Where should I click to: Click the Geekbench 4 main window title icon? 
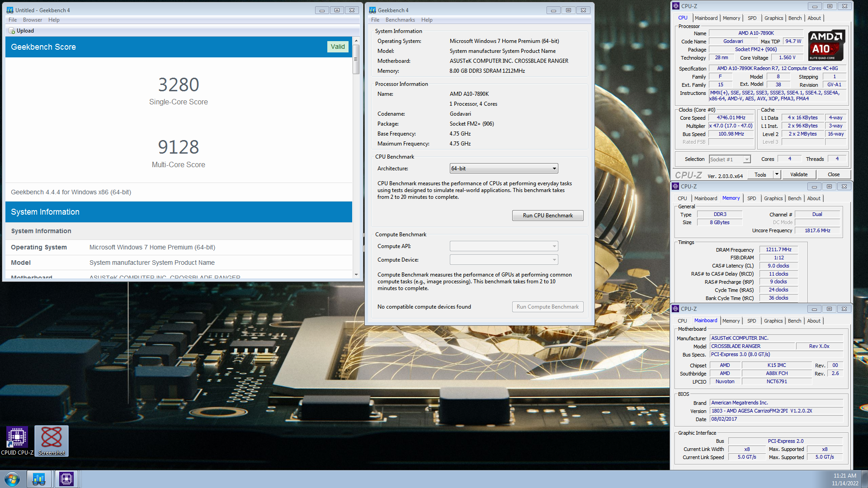[373, 10]
